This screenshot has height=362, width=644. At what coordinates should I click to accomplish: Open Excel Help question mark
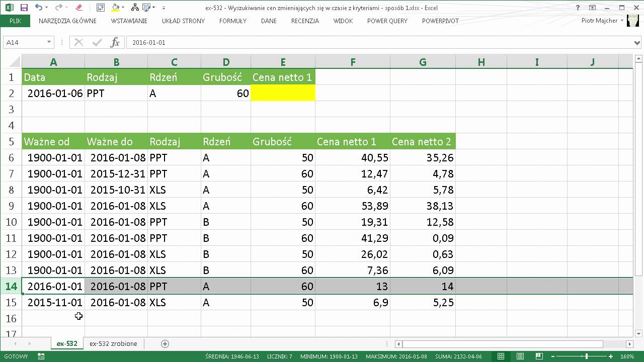click(x=579, y=8)
